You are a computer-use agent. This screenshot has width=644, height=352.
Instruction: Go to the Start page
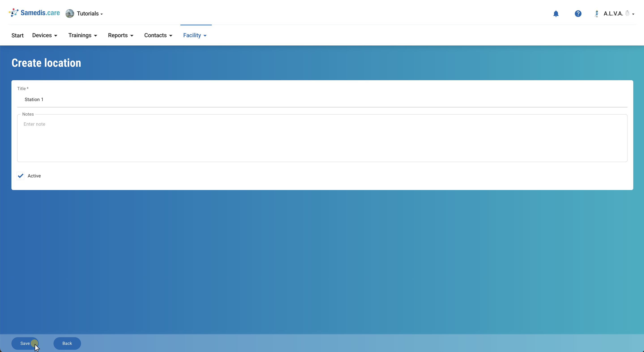(x=17, y=36)
